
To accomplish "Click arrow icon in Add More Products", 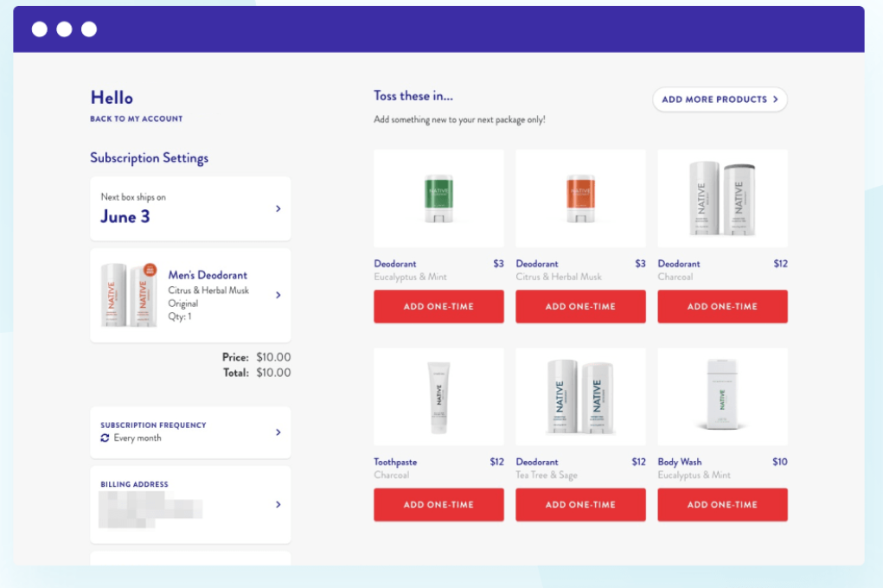I will tap(776, 99).
